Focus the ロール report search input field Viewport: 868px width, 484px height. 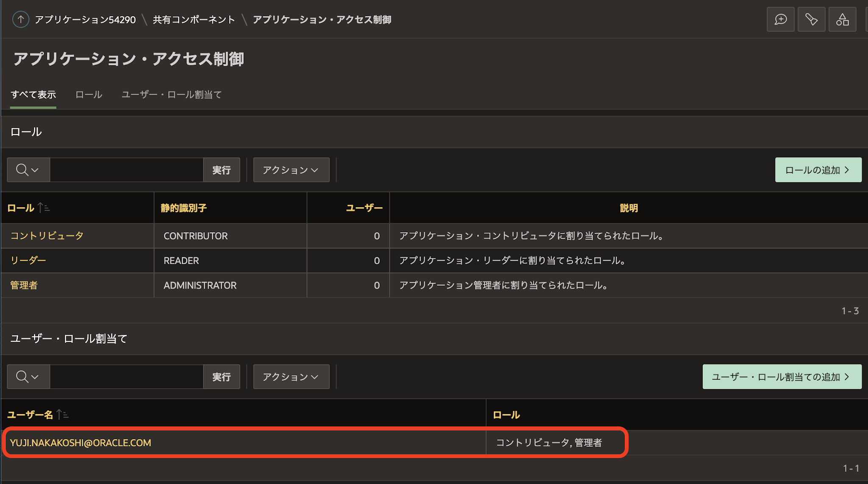point(126,170)
